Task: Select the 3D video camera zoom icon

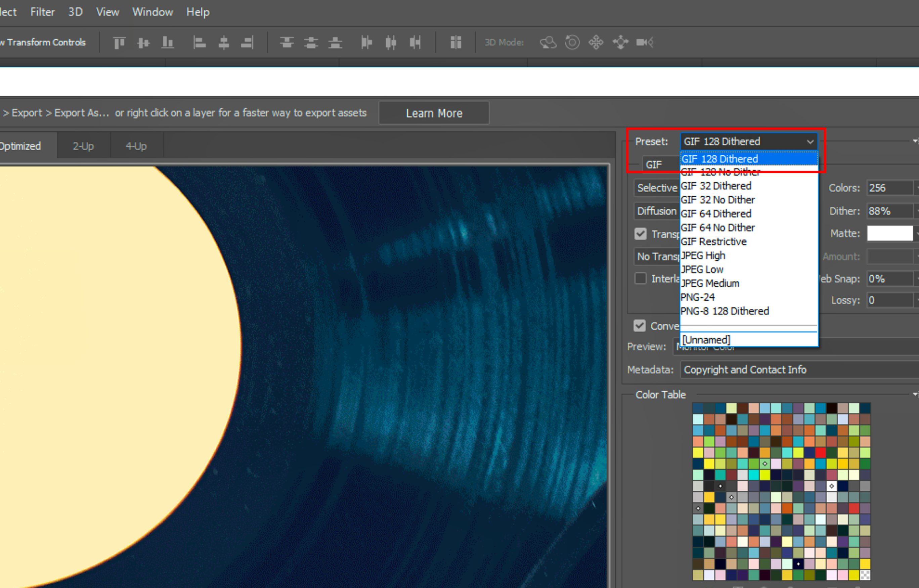Action: tap(645, 42)
